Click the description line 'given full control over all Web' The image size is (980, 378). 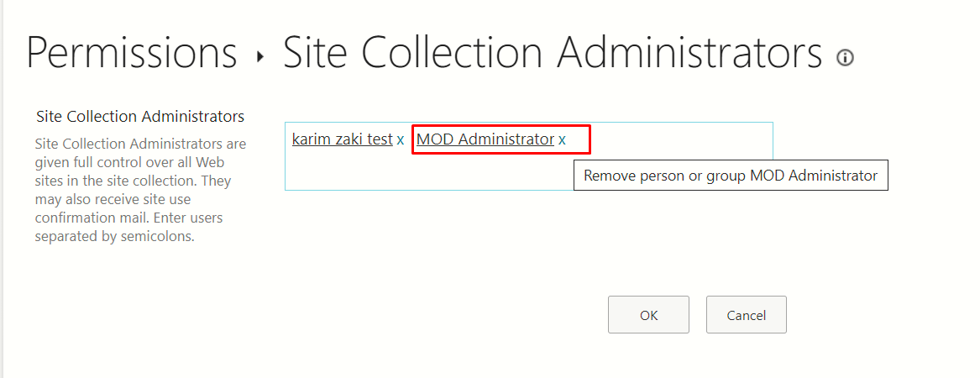click(130, 163)
